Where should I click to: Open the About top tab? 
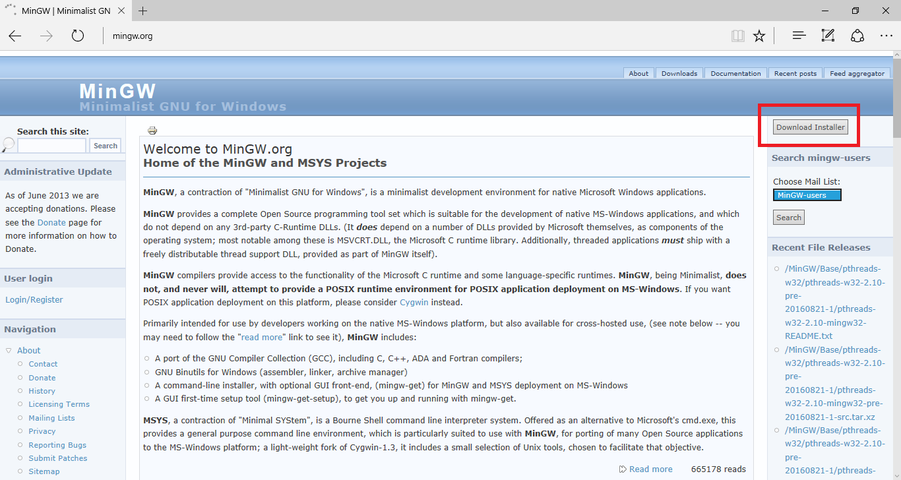[x=638, y=74]
